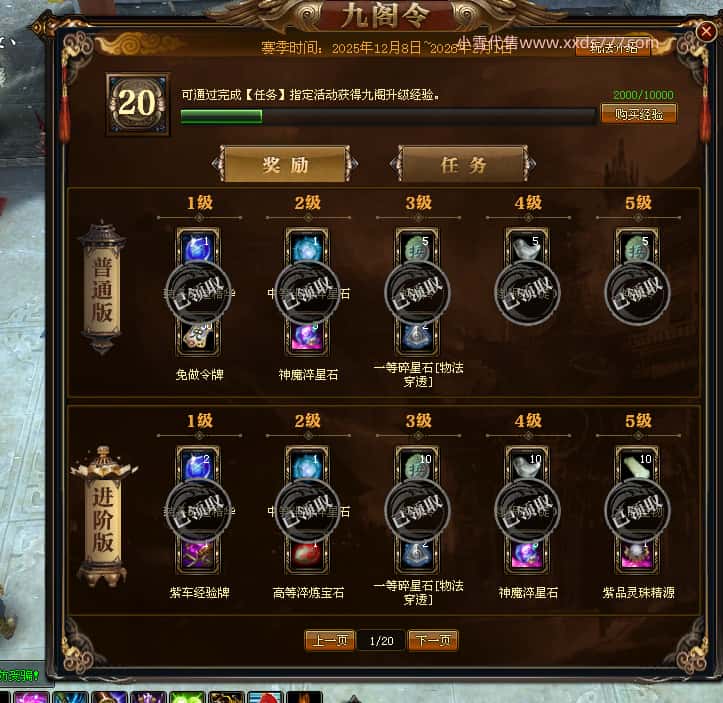
Task: Open the 任务 tab
Action: [463, 164]
